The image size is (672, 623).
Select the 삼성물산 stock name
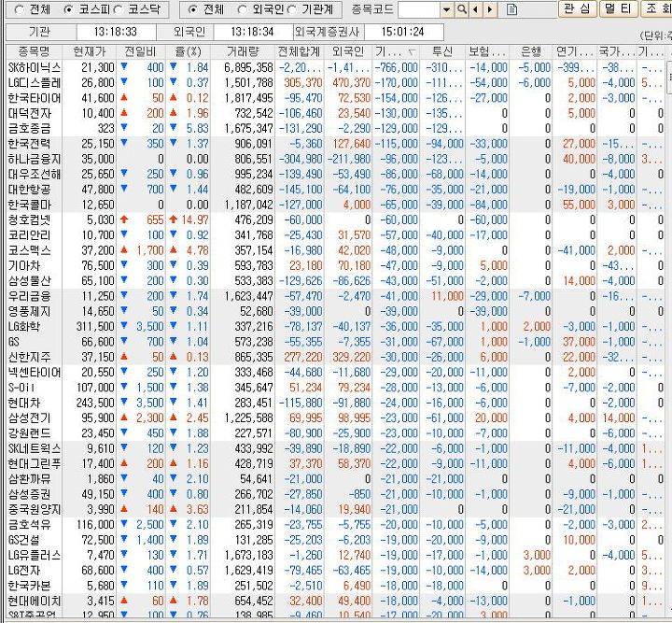[30, 281]
